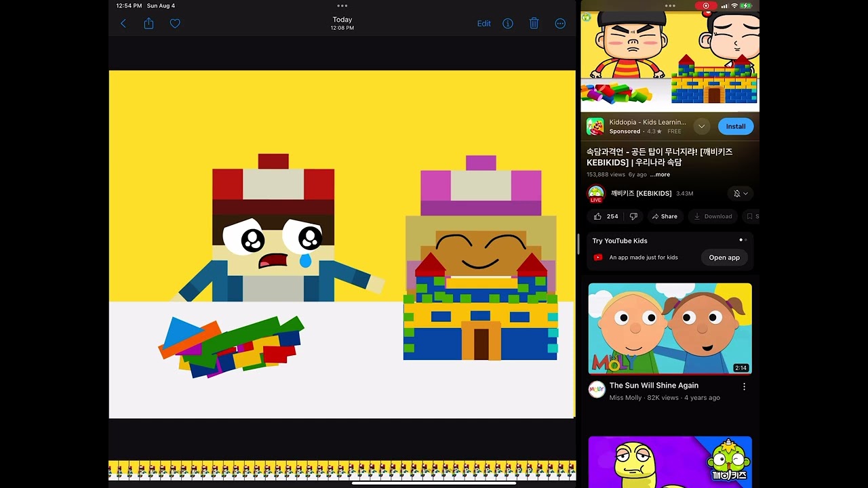The height and width of the screenshot is (488, 868).
Task: Delete the photo with the trash icon
Action: tap(534, 24)
